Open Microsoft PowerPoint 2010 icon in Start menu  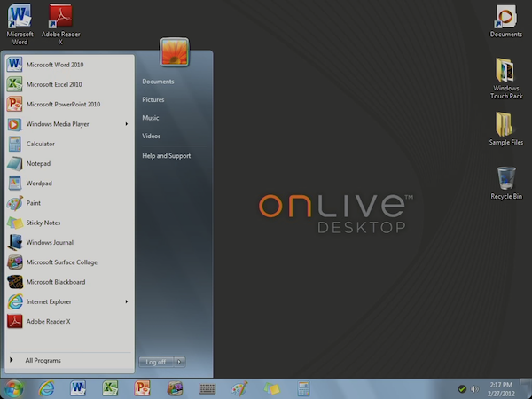(14, 104)
